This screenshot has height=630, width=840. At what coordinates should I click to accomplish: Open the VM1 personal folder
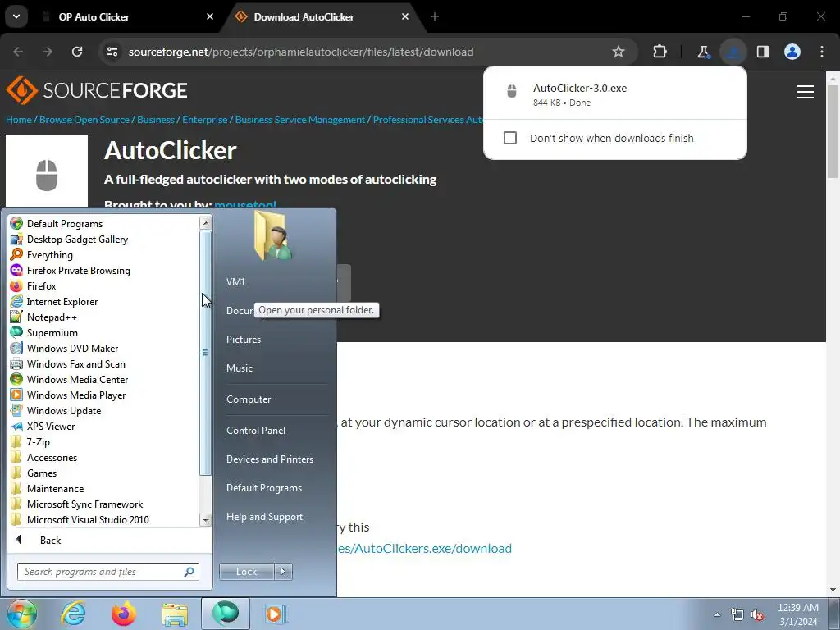(x=235, y=282)
